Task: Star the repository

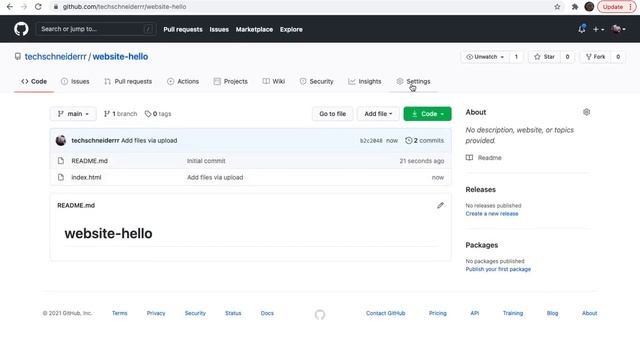Action: 544,57
